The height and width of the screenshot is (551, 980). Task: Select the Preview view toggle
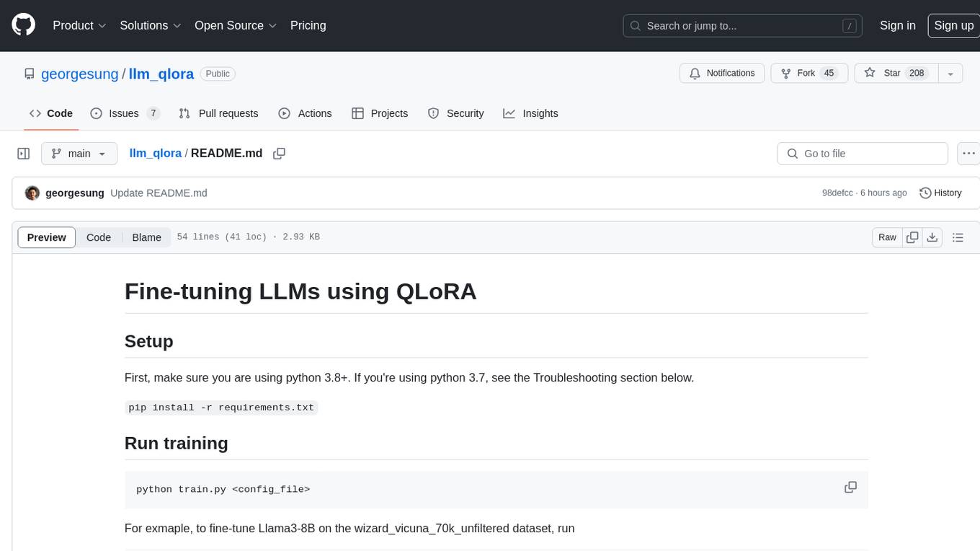47,237
